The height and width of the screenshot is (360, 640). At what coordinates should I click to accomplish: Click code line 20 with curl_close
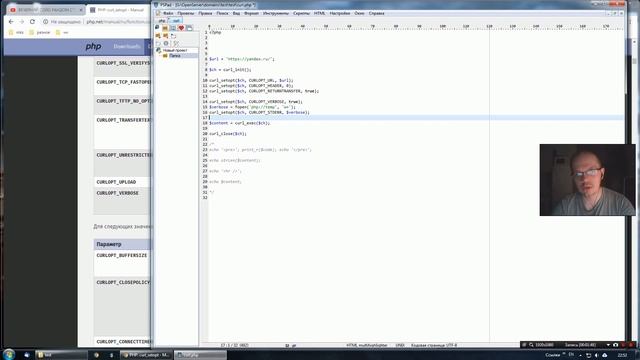pyautogui.click(x=228, y=133)
